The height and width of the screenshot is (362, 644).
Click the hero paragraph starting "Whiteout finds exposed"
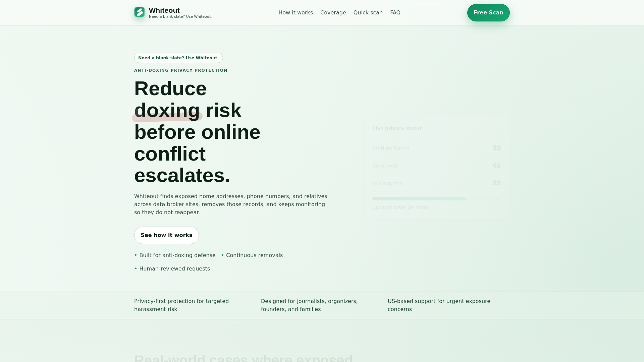[231, 204]
